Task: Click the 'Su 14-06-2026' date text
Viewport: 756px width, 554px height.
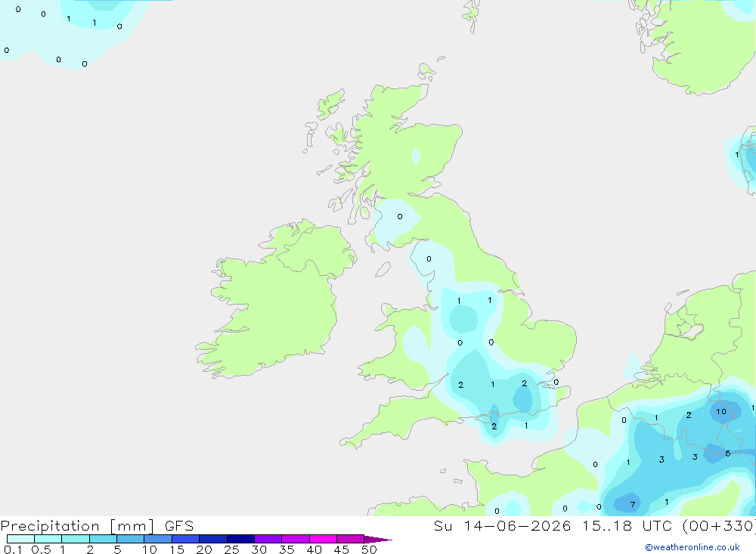Action: [503, 526]
